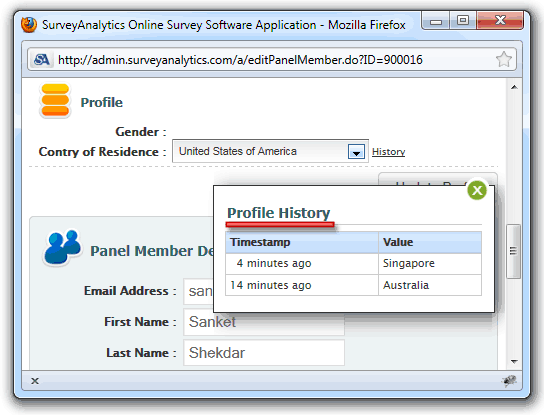544x415 pixels.
Task: Click the Singapore value cell
Action: (430, 264)
